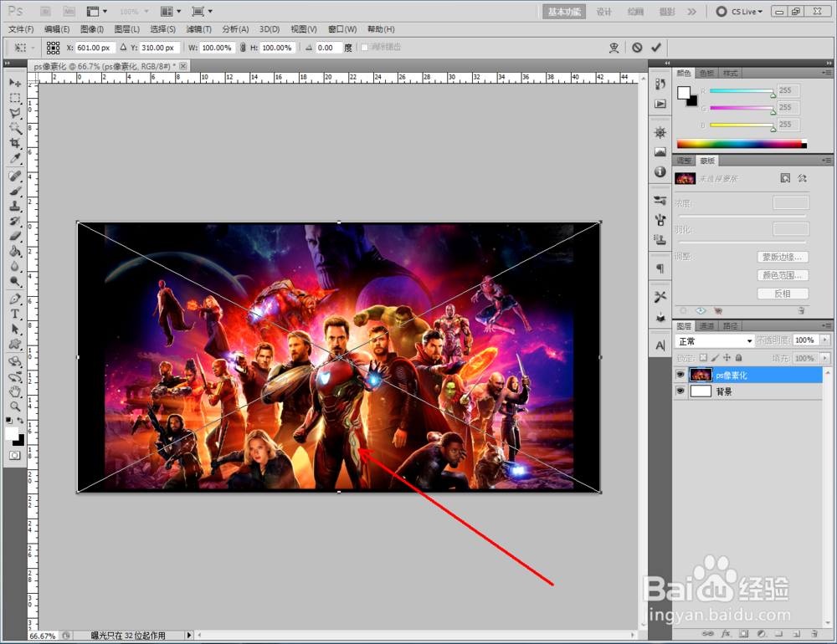Screen dimensions: 837x644
Task: Toggle lock image pixels brush icon
Action: [715, 358]
